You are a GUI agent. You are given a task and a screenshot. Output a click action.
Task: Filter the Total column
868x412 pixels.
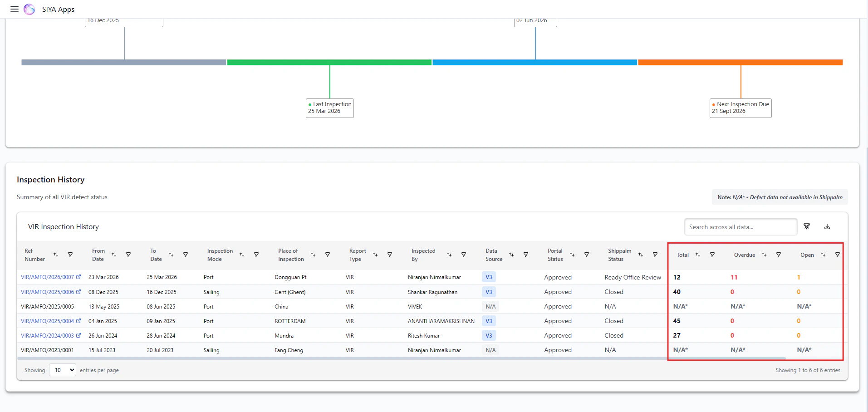(x=712, y=255)
